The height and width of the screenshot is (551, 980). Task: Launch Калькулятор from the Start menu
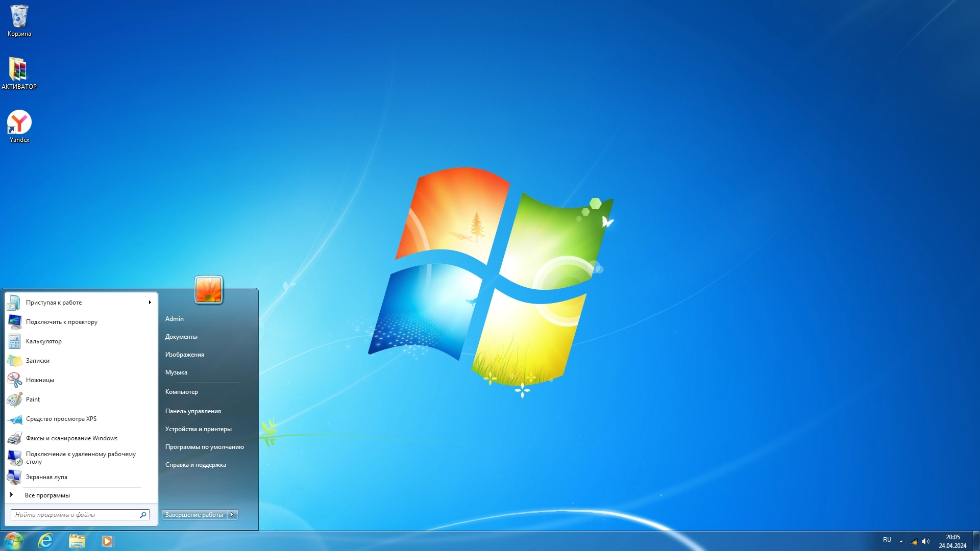44,341
